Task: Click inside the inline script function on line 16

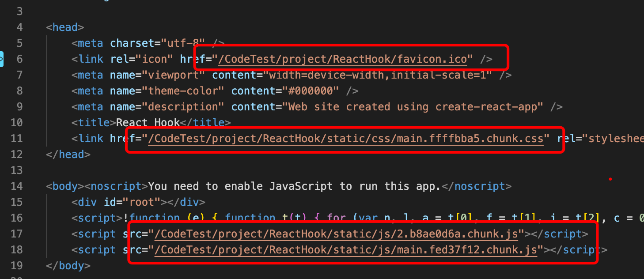Action: (309, 218)
